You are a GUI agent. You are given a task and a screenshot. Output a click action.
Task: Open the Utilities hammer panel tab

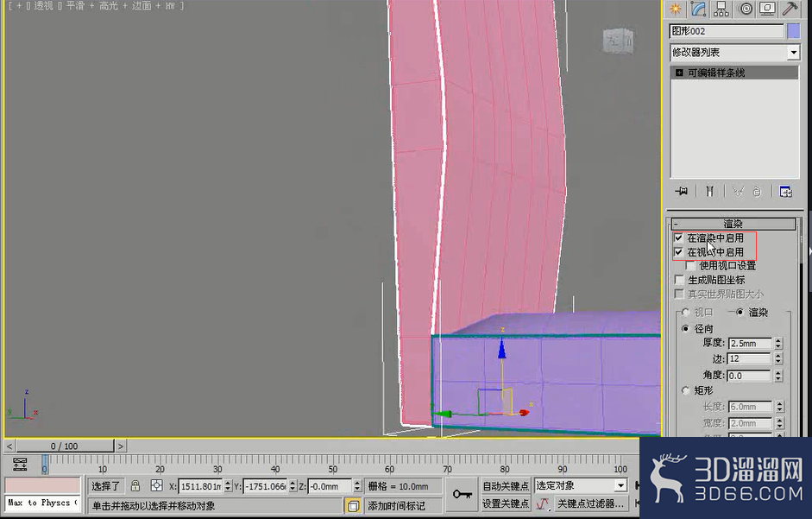coord(790,9)
